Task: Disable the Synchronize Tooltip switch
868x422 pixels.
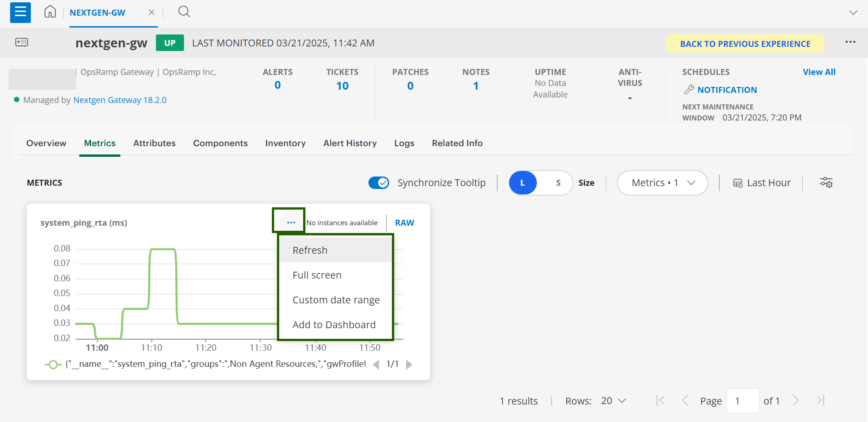Action: pos(379,183)
